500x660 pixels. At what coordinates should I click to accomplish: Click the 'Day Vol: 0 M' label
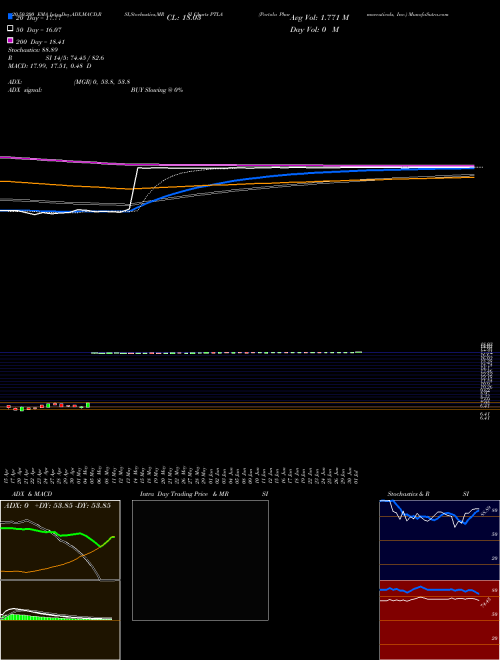[x=314, y=29]
